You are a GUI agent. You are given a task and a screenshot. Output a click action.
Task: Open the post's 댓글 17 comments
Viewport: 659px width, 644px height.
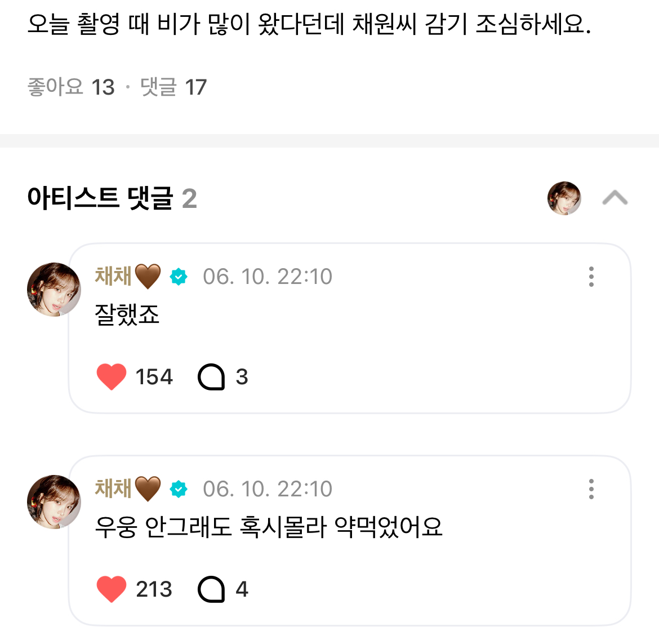(173, 87)
